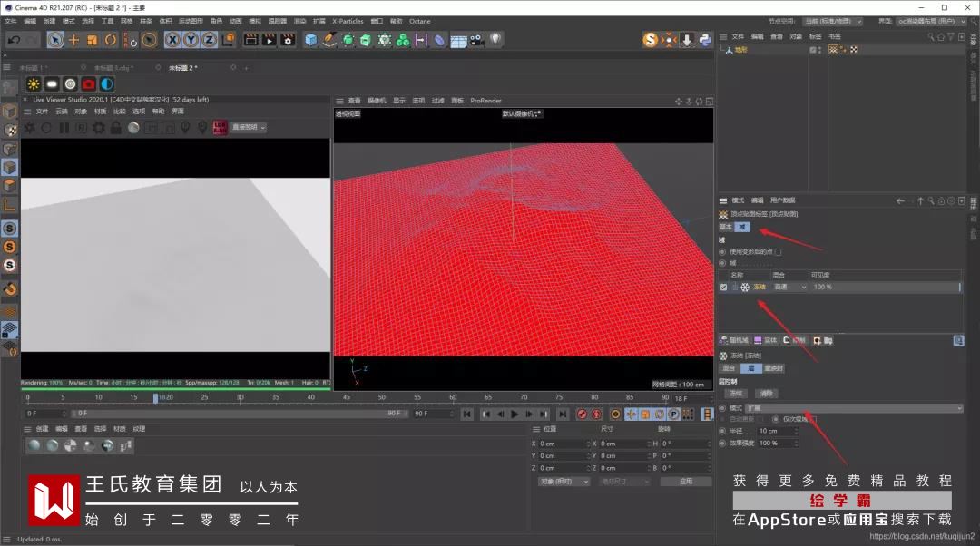Toggle the X axis lock
980x546 pixels.
click(x=172, y=40)
